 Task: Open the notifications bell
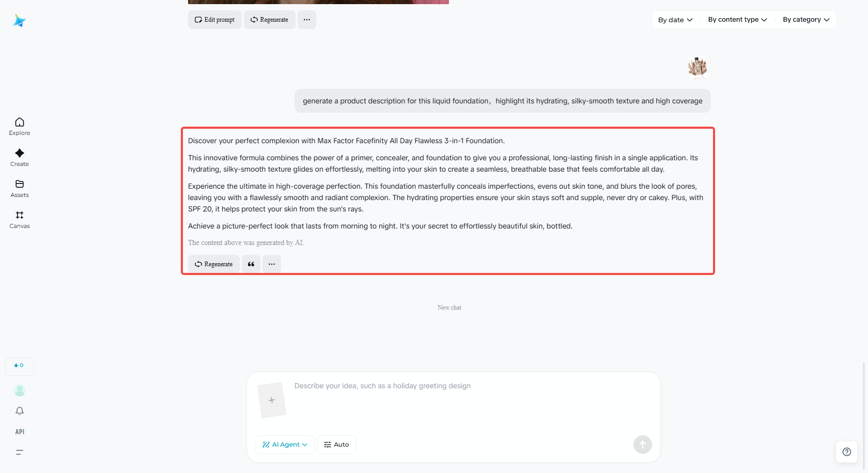coord(20,411)
